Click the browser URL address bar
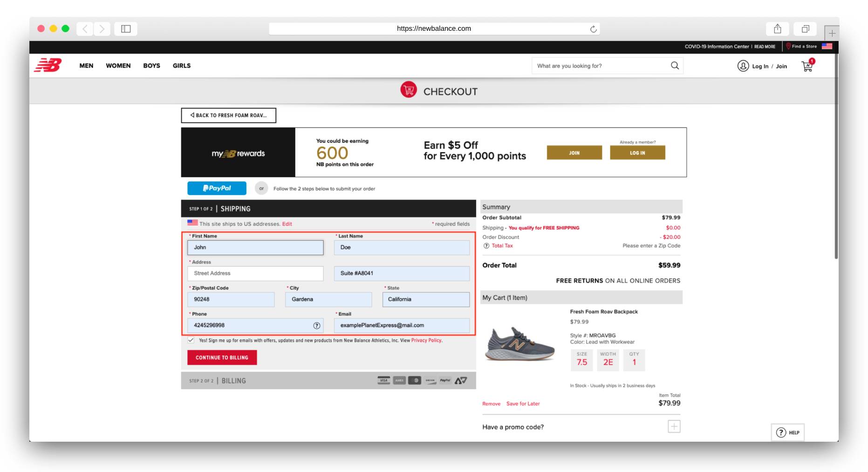Screen dimensions: 868x472 coord(434,29)
